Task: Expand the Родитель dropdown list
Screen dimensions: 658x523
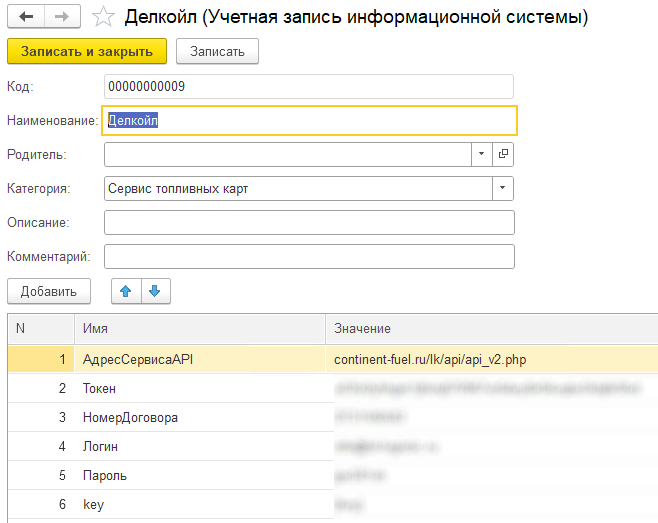Action: click(481, 154)
